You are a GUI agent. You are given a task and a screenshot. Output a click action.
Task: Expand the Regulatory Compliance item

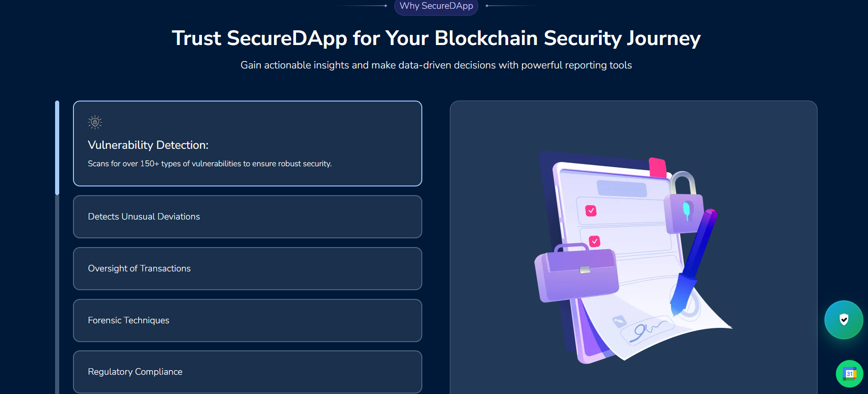pos(247,372)
